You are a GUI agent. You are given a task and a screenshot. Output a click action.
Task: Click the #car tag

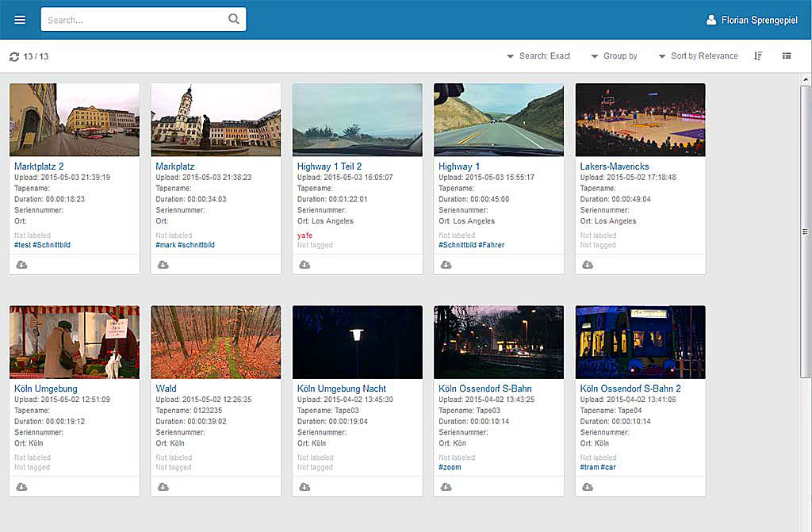tap(608, 467)
